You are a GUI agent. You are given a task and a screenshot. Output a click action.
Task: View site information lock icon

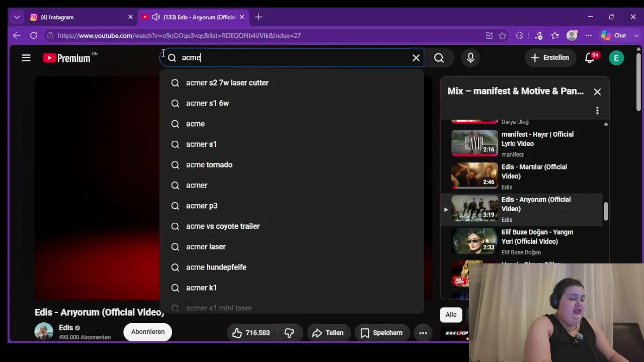50,36
